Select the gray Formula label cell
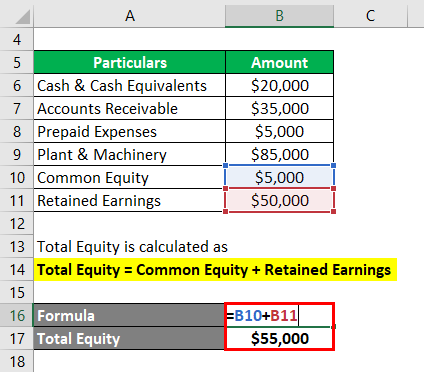Screen dimensions: 424x372 tap(129, 315)
